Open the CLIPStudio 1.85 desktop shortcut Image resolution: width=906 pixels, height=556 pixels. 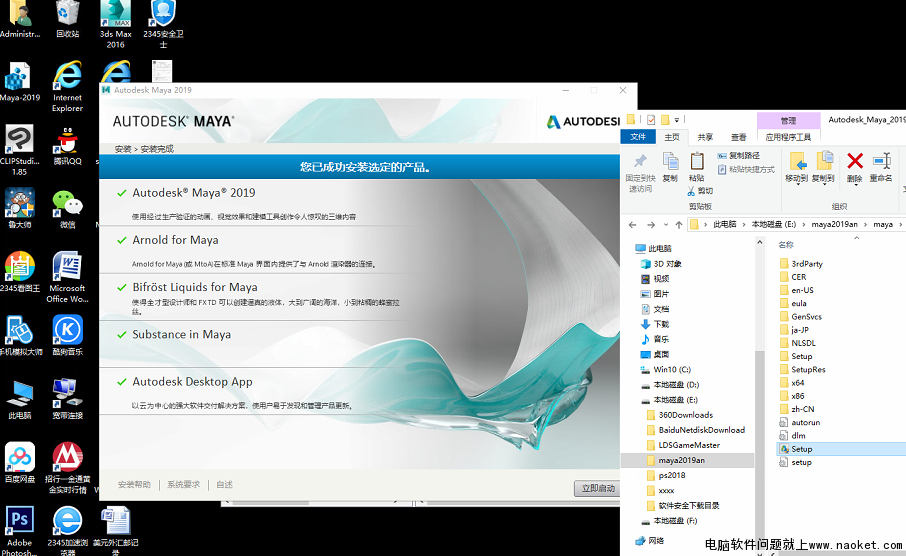click(20, 150)
